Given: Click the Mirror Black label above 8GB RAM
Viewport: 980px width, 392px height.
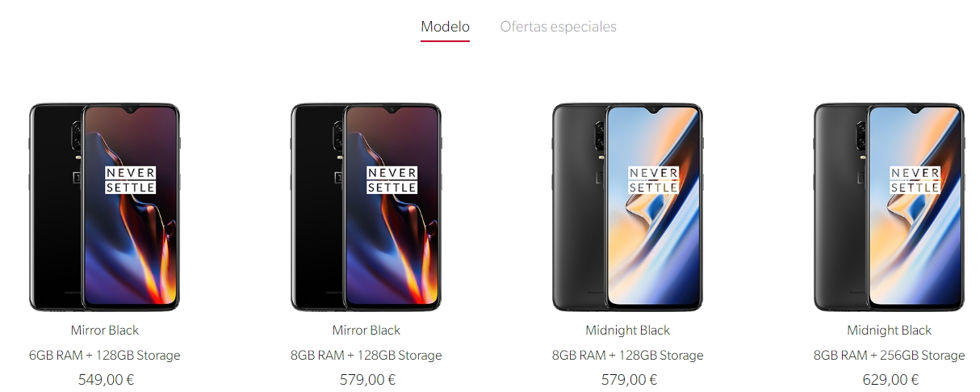Looking at the screenshot, I should (x=366, y=331).
